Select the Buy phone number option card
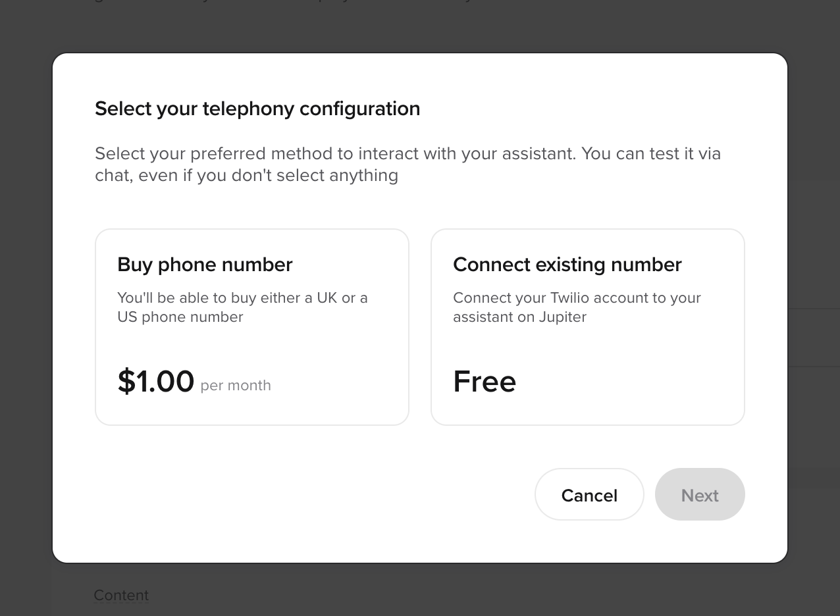The width and height of the screenshot is (840, 616). (x=252, y=326)
